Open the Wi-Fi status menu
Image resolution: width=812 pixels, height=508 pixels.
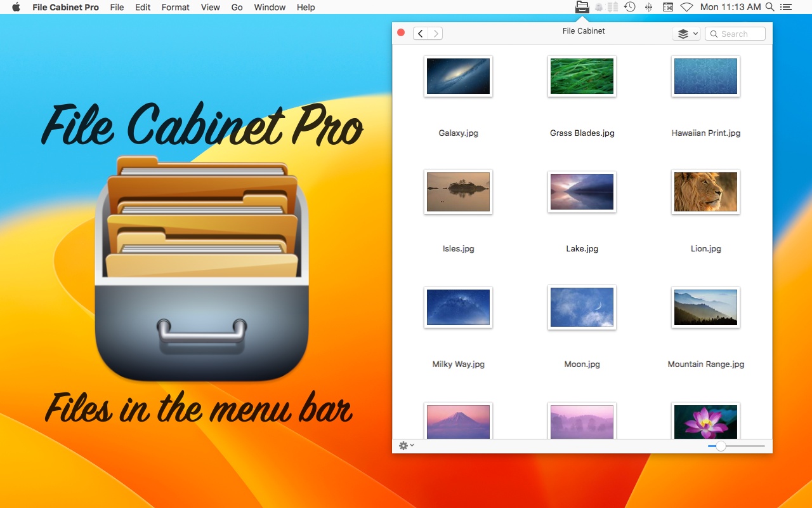point(686,7)
